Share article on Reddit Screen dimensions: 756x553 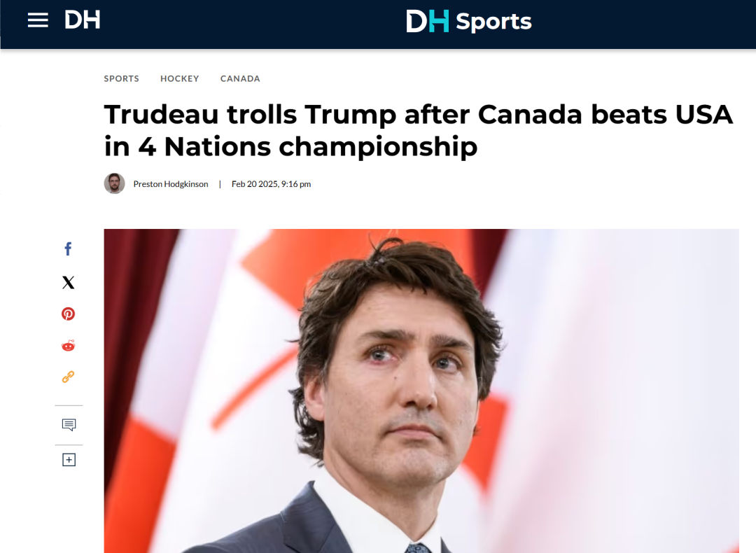point(68,346)
